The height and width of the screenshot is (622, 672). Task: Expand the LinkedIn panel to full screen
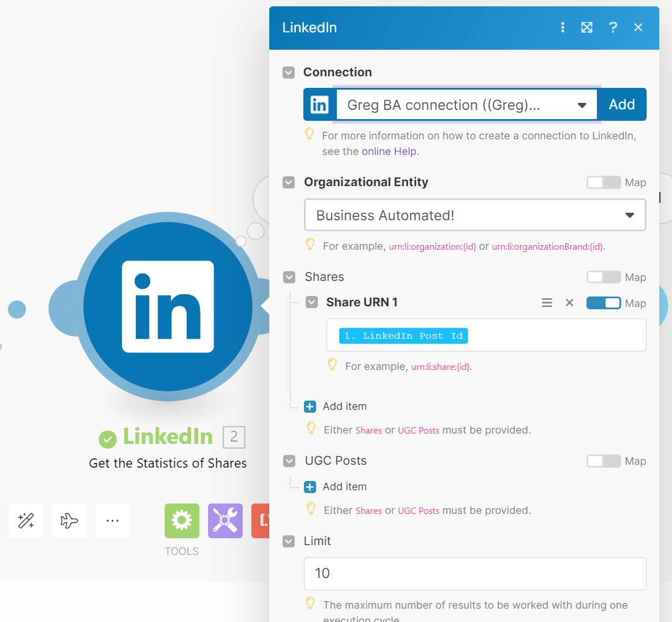[586, 27]
